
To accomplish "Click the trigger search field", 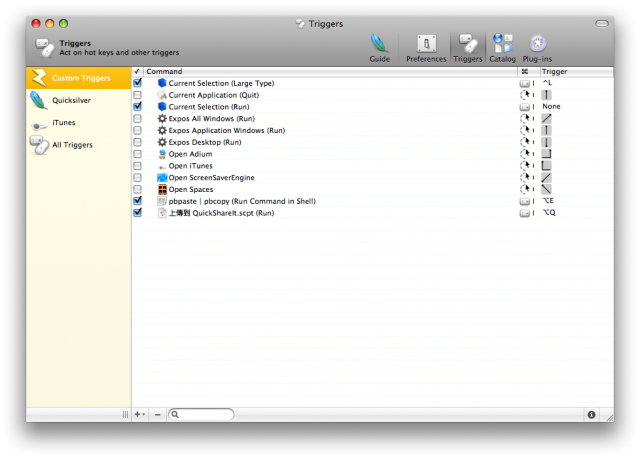I will pos(201,415).
